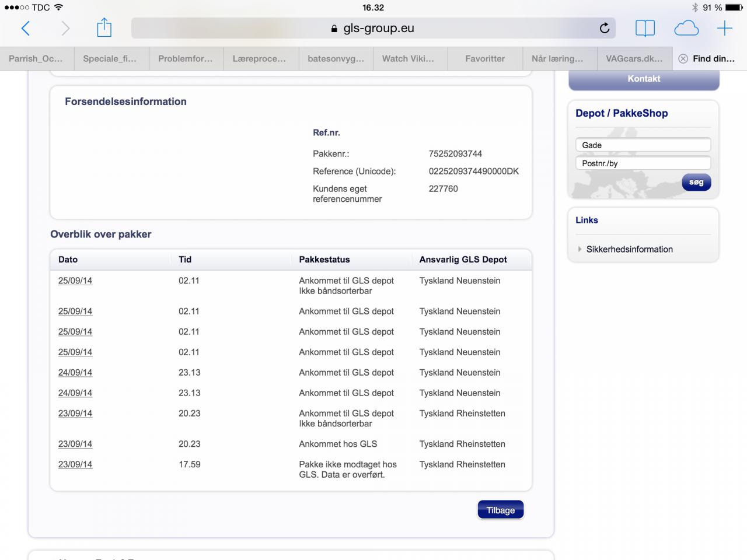Tap the Safari forward arrow
Viewport: 747px width, 560px height.
coord(65,28)
